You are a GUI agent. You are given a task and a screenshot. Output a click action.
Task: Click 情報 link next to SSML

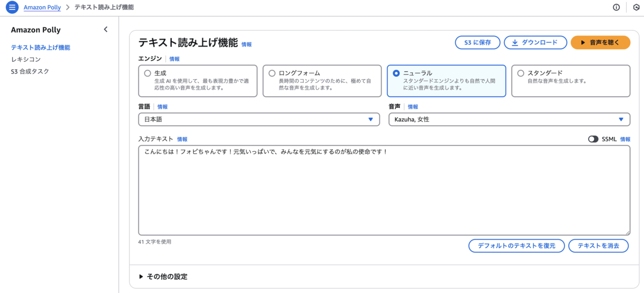point(625,139)
